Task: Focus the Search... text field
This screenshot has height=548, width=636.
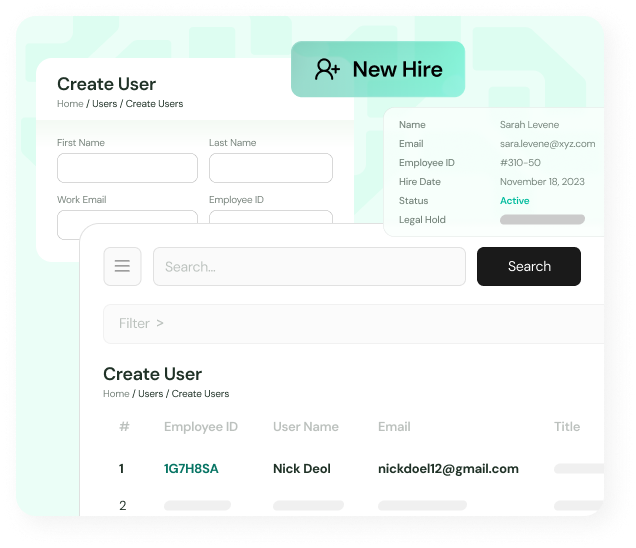Action: click(x=309, y=267)
